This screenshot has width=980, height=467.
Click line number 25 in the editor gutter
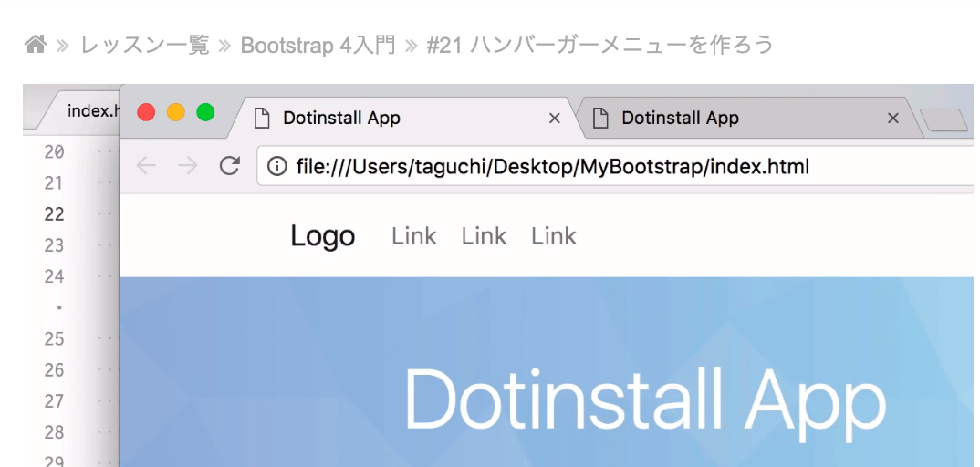(55, 339)
